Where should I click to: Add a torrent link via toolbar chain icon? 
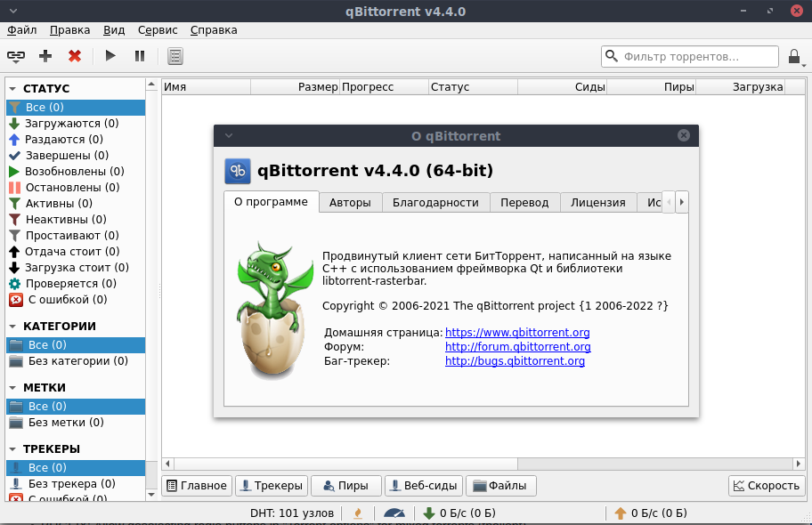tap(16, 56)
